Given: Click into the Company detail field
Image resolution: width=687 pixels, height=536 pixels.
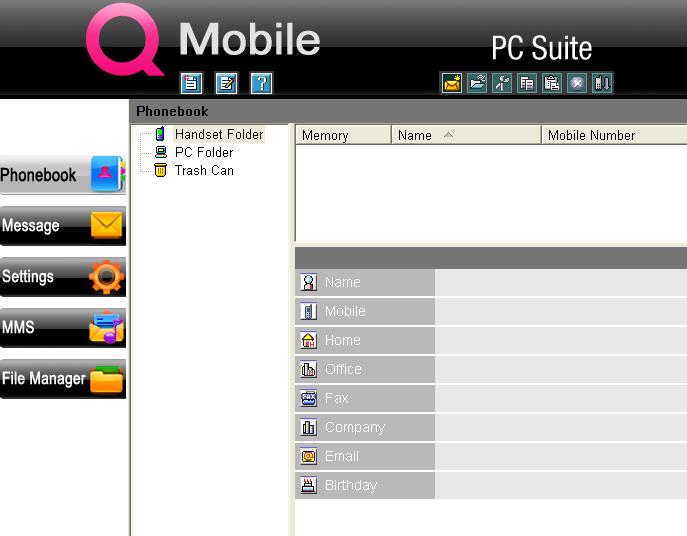Looking at the screenshot, I should click(561, 427).
